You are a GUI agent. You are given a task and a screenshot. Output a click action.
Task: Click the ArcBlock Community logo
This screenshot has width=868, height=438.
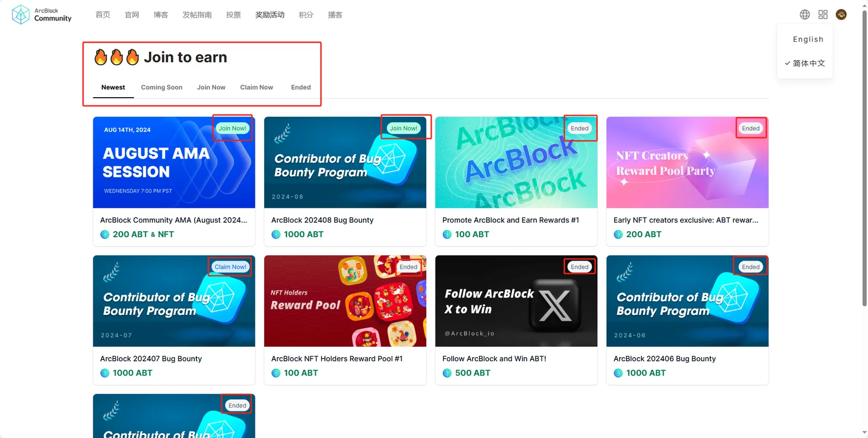(42, 15)
